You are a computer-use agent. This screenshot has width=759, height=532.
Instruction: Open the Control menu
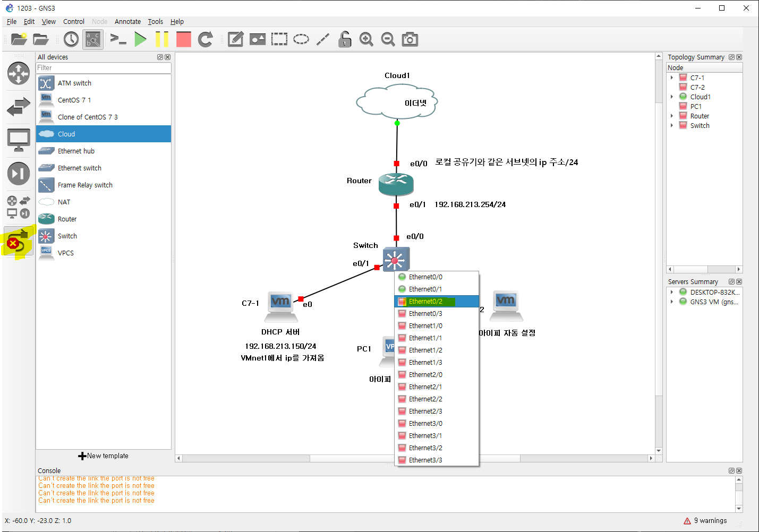click(x=74, y=22)
